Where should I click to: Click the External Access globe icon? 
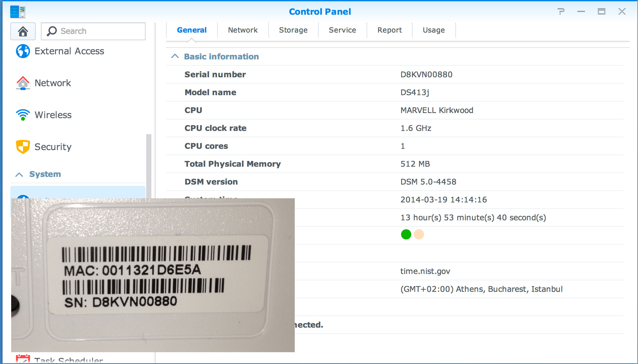coord(23,51)
